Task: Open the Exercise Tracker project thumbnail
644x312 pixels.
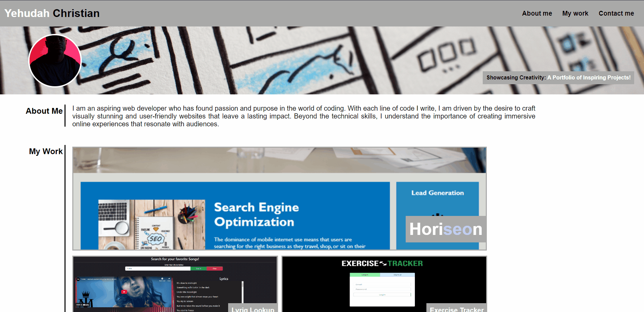Action: tap(384, 284)
